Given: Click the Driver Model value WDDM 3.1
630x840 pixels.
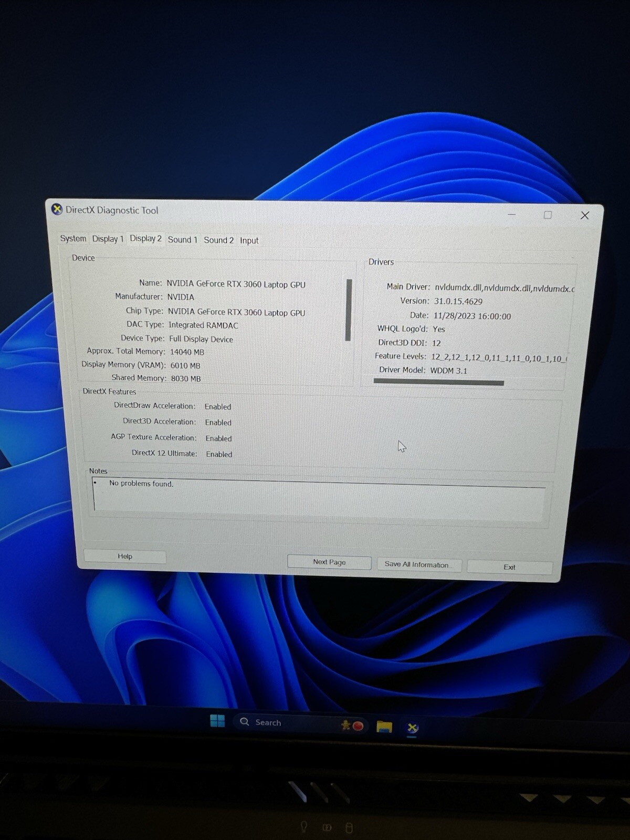Looking at the screenshot, I should tap(448, 371).
